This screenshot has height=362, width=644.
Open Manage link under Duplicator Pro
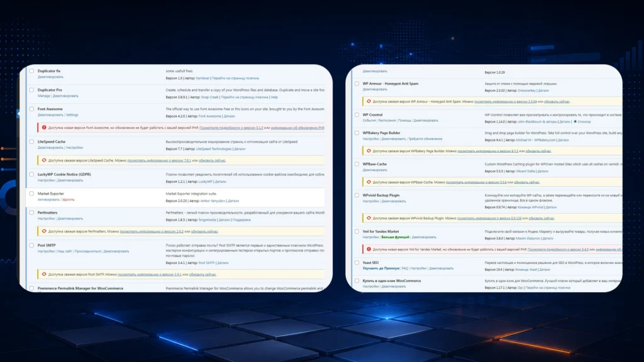pos(43,96)
